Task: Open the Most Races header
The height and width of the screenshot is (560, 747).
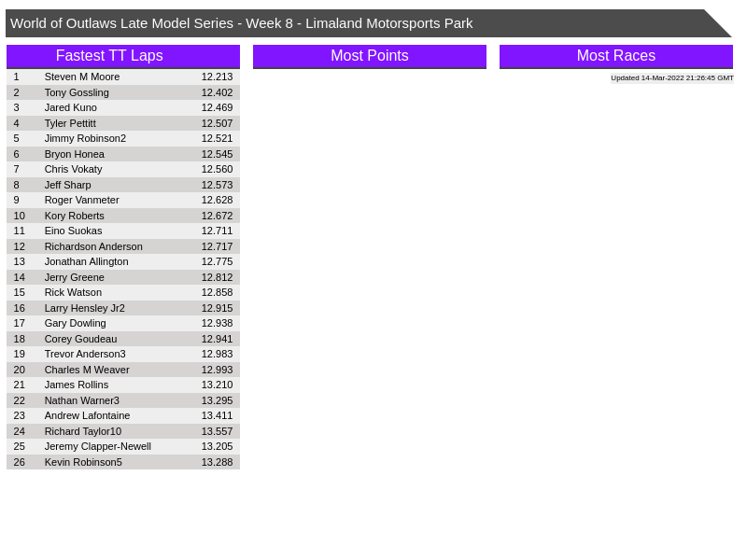Action: tap(615, 56)
